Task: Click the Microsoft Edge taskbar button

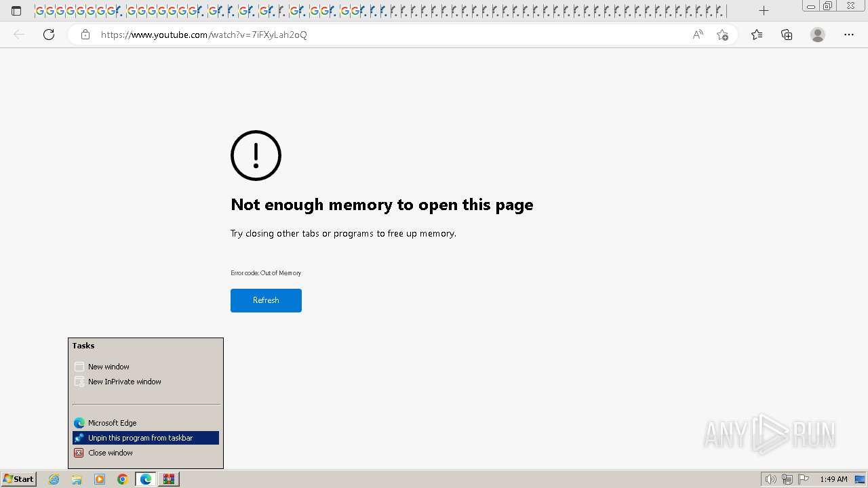Action: coord(146,479)
